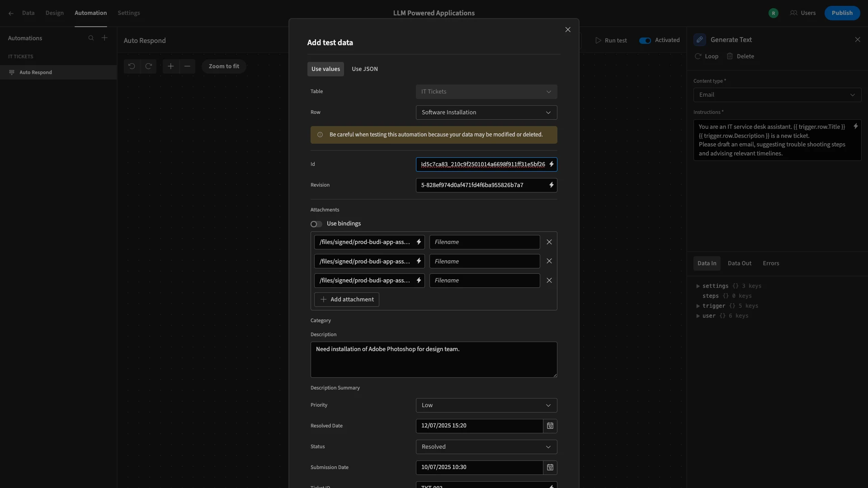The width and height of the screenshot is (868, 488).
Task: Click the Loop button
Action: click(x=707, y=56)
